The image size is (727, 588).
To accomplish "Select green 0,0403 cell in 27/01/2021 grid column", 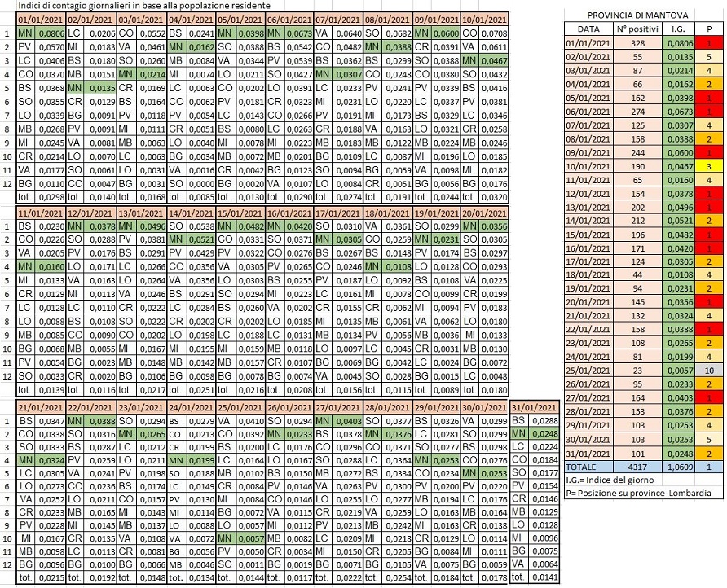I will tap(349, 421).
